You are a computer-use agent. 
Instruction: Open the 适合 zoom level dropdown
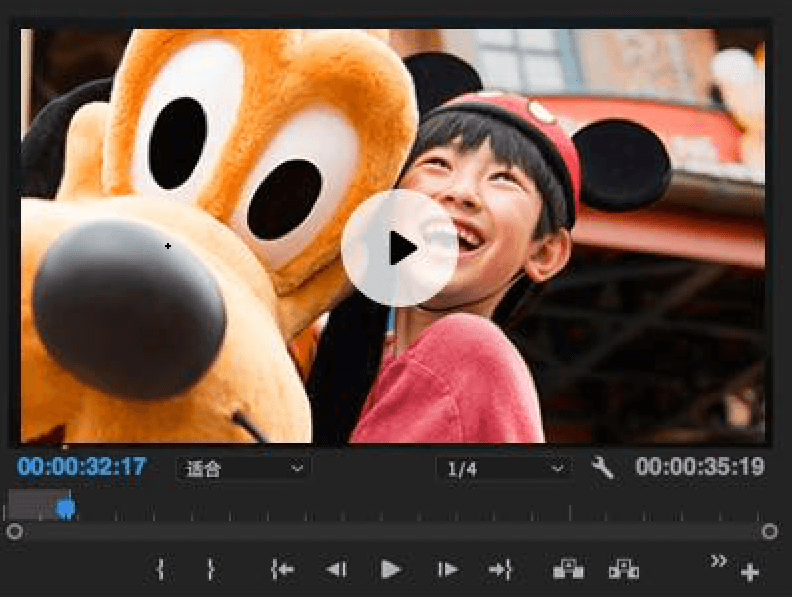(242, 469)
